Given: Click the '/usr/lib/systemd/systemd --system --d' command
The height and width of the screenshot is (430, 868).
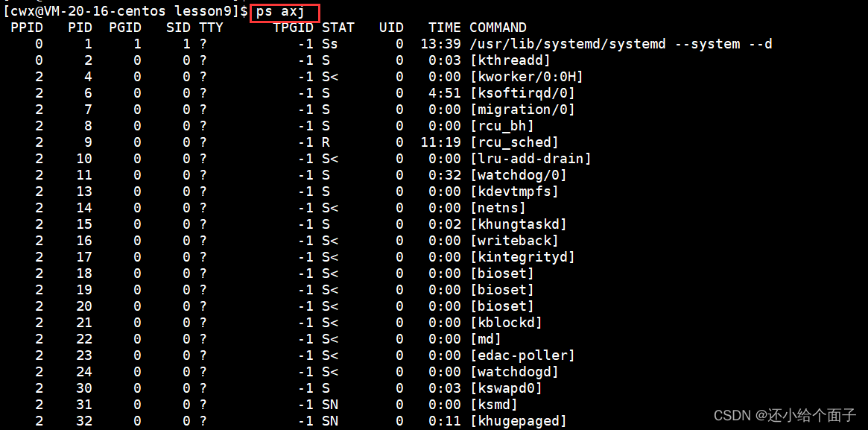Looking at the screenshot, I should tap(621, 44).
